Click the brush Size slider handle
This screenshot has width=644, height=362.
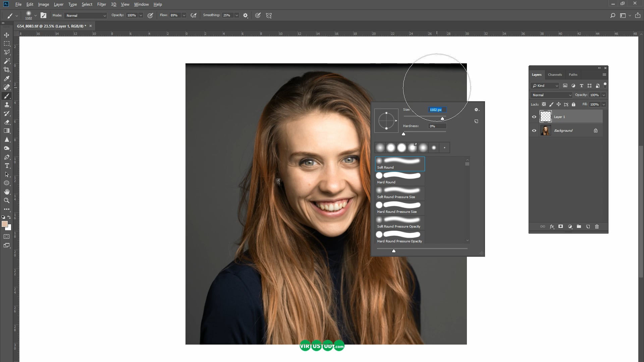tap(442, 119)
